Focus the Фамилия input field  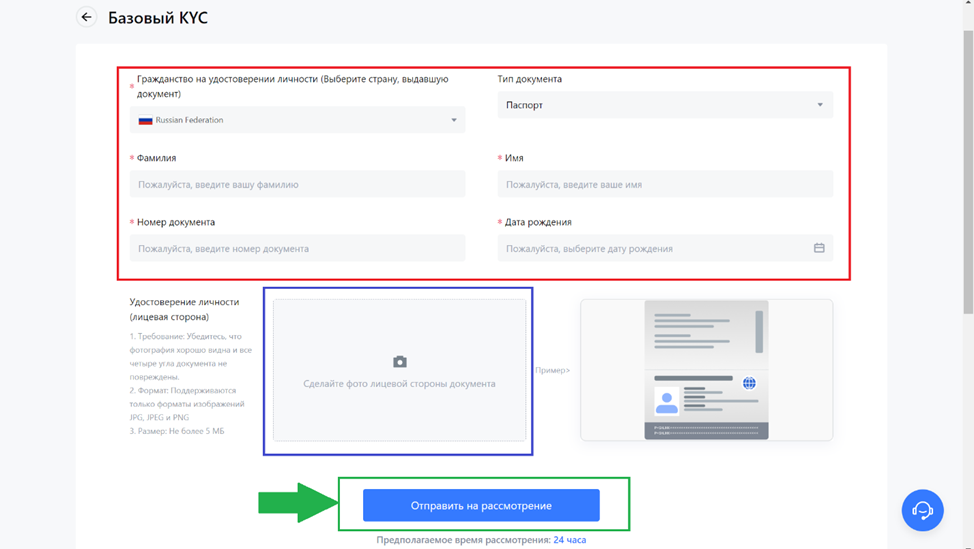pyautogui.click(x=298, y=184)
